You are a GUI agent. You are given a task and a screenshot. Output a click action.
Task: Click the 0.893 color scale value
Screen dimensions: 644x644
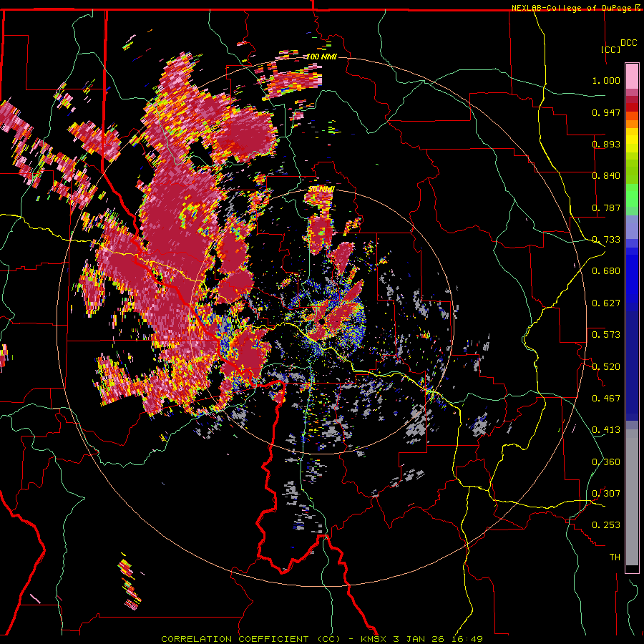(x=606, y=144)
